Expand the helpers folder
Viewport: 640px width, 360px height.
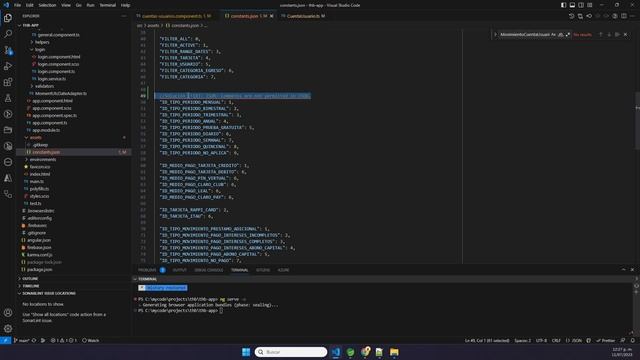(42, 42)
